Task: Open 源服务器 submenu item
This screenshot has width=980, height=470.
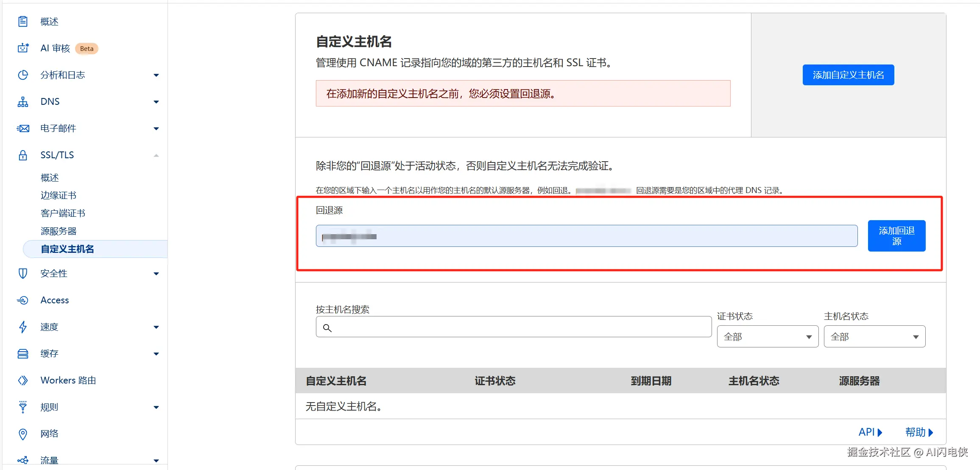Action: coord(59,231)
